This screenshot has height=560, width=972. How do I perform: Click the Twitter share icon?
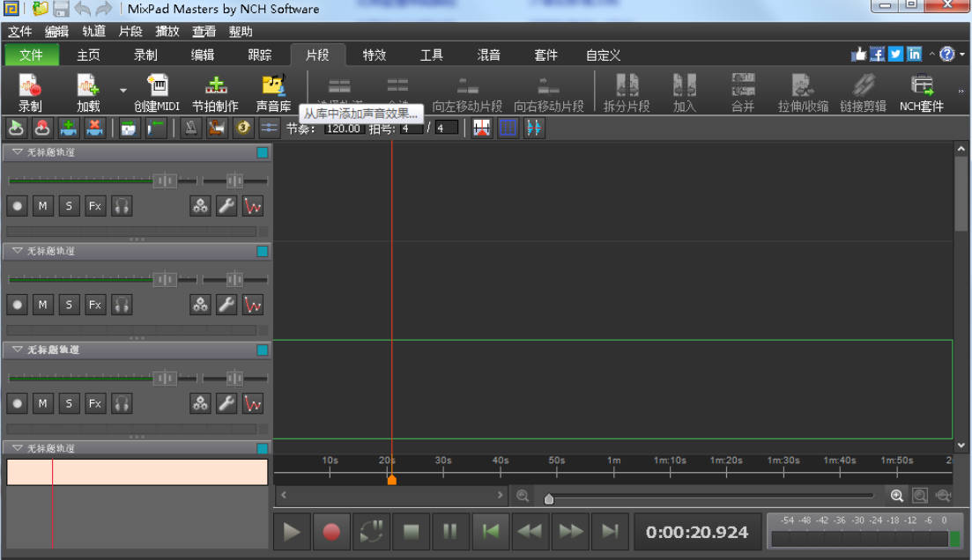coord(895,55)
